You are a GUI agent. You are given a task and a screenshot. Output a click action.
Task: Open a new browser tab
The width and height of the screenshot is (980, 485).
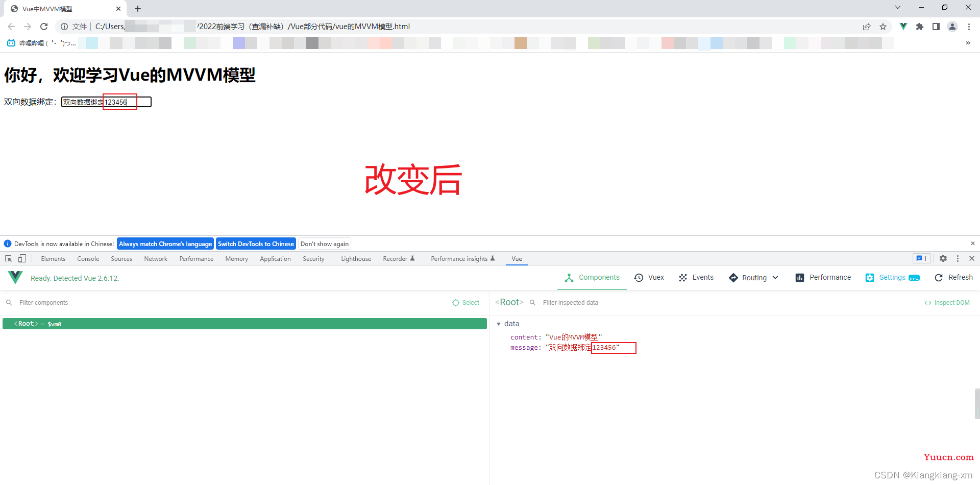[138, 9]
